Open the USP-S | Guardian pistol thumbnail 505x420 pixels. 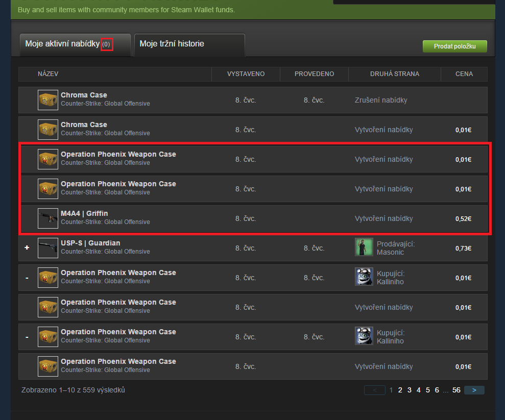(x=48, y=248)
